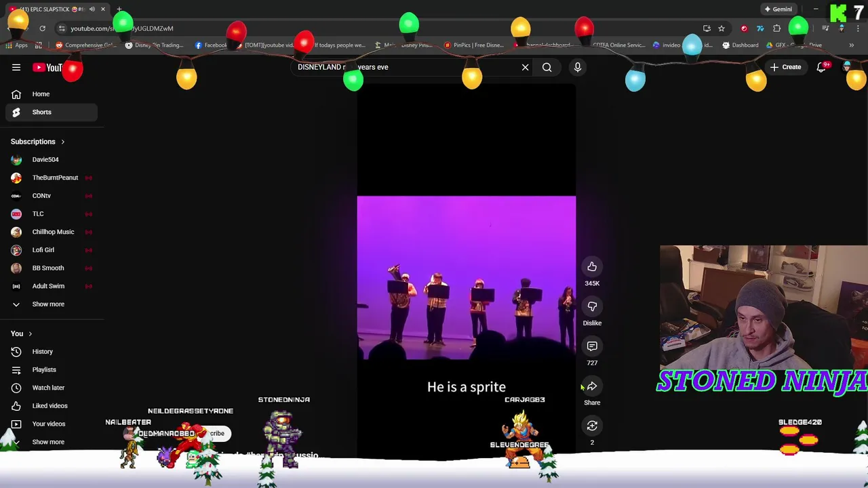Open TheBurntPeanut subscription
The image size is (868, 488).
pos(51,178)
